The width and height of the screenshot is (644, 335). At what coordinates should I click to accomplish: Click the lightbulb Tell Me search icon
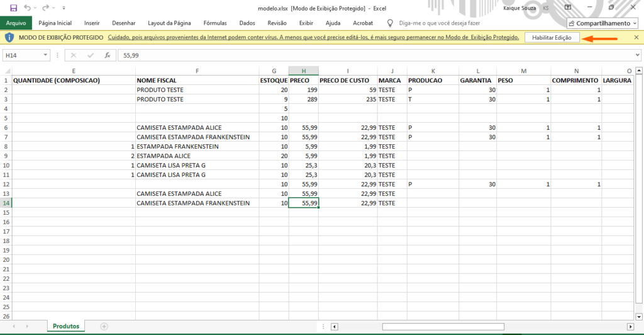point(390,23)
